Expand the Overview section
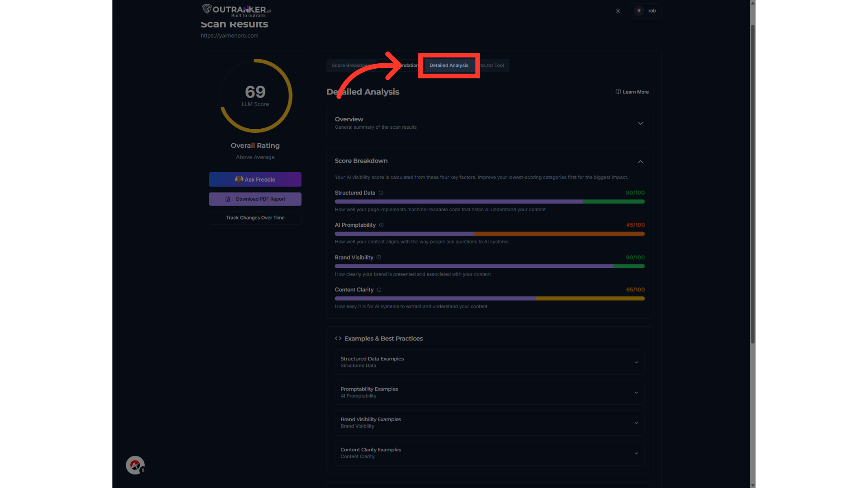 640,123
